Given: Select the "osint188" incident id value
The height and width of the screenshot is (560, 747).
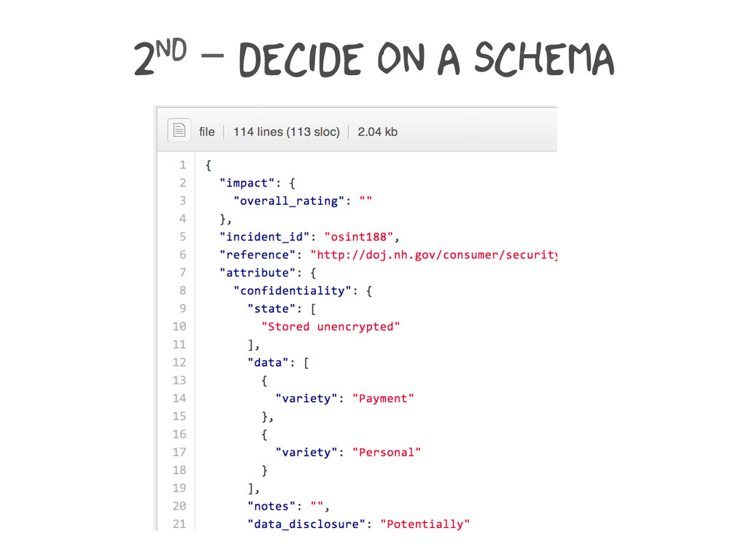Looking at the screenshot, I should click(x=359, y=237).
